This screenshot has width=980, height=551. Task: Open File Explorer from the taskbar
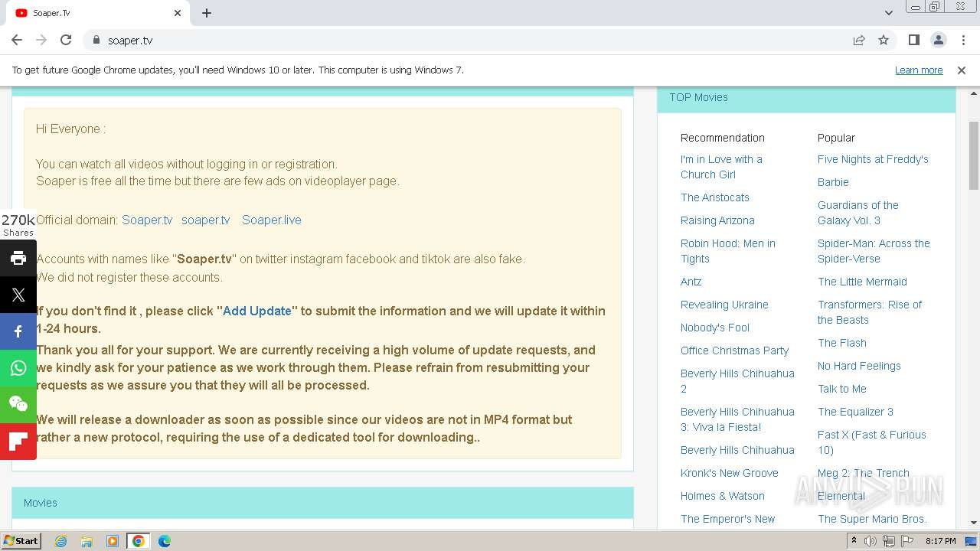click(x=87, y=541)
